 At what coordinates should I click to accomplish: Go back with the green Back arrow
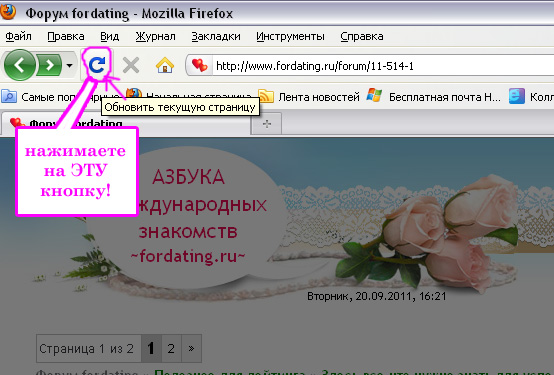pyautogui.click(x=19, y=65)
